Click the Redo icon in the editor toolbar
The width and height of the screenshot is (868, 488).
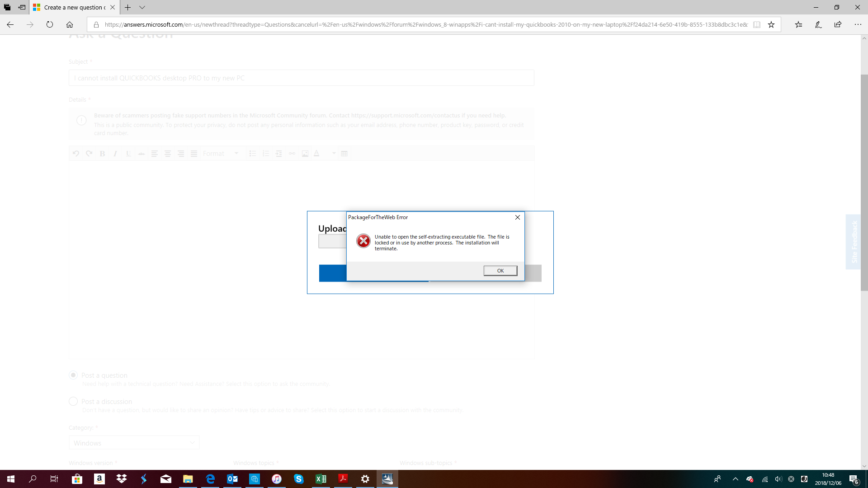[x=89, y=154]
